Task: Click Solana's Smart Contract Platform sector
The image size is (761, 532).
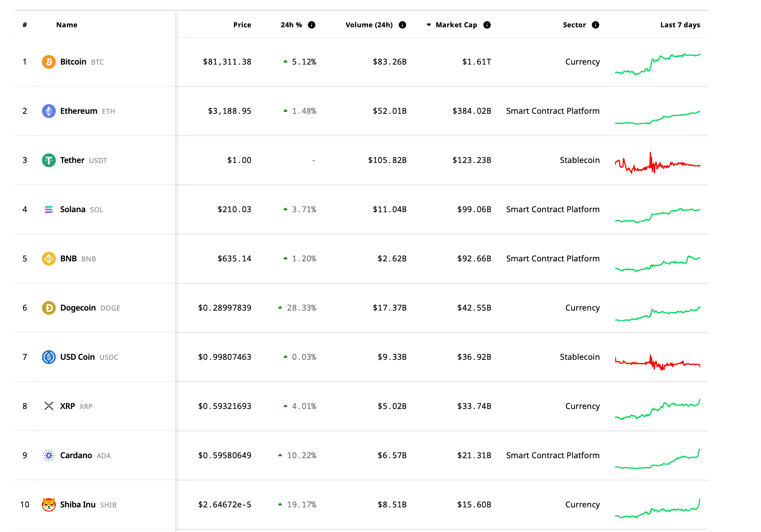Action: (553, 209)
